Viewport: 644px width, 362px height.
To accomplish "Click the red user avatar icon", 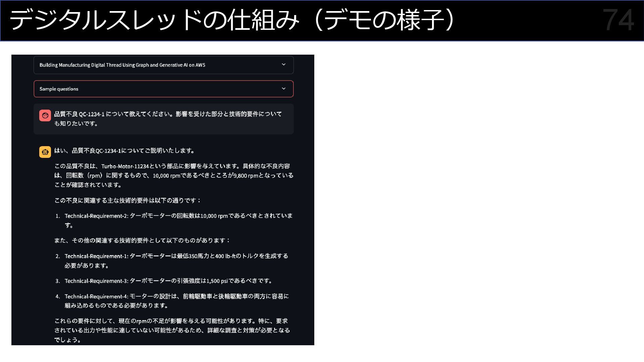I will (x=45, y=116).
